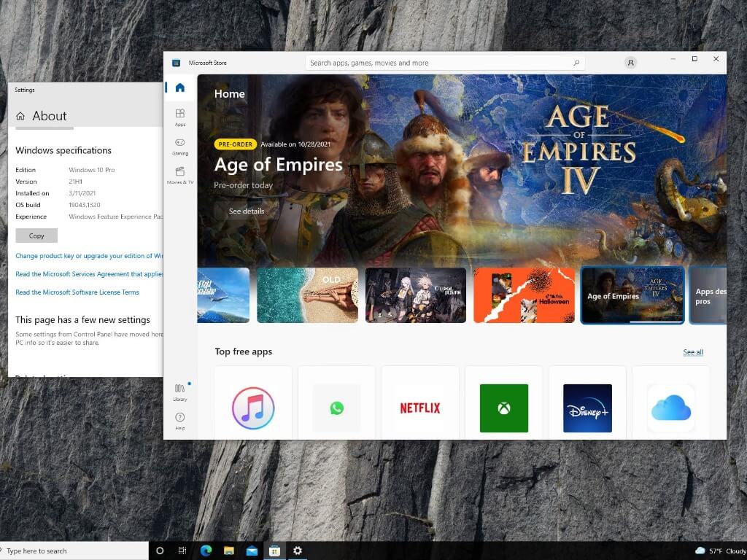
Task: Click the user profile icon
Action: click(630, 63)
